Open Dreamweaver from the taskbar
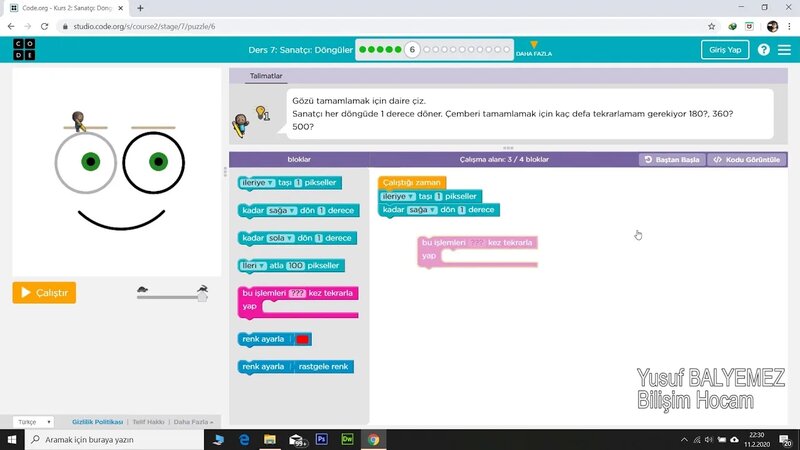Screen dimensions: 800x450 click(347, 439)
